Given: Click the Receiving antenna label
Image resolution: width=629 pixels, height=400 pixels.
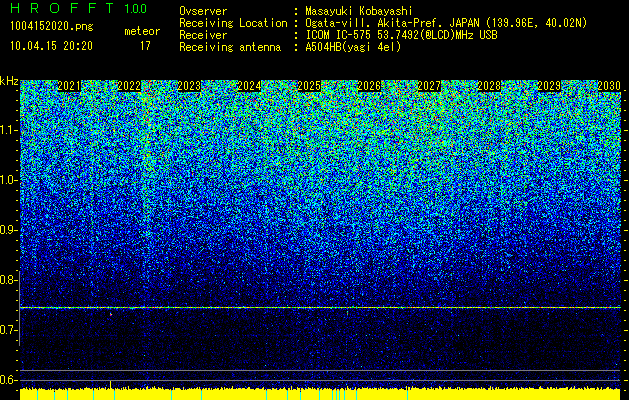Looking at the screenshot, I should [x=230, y=47].
